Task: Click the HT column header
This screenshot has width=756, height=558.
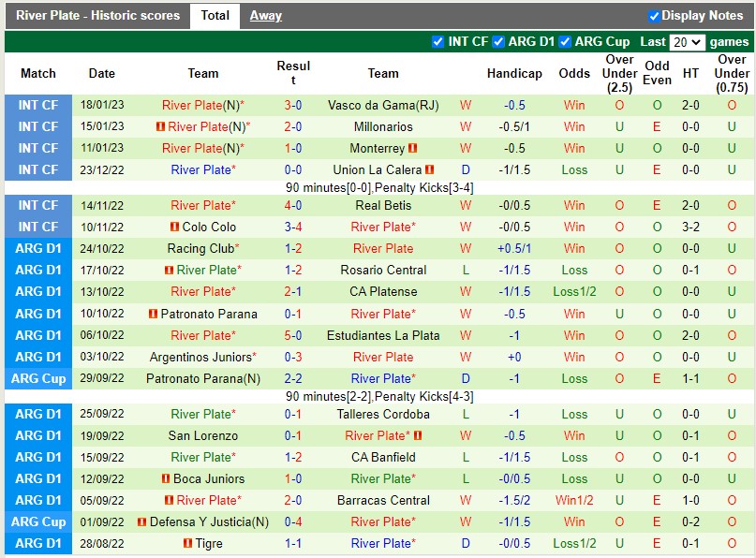Action: tap(690, 73)
